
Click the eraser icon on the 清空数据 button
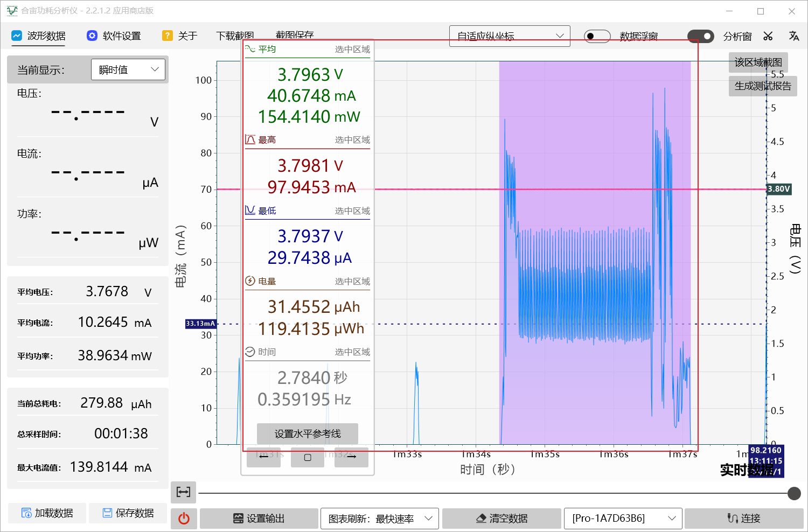(x=482, y=519)
